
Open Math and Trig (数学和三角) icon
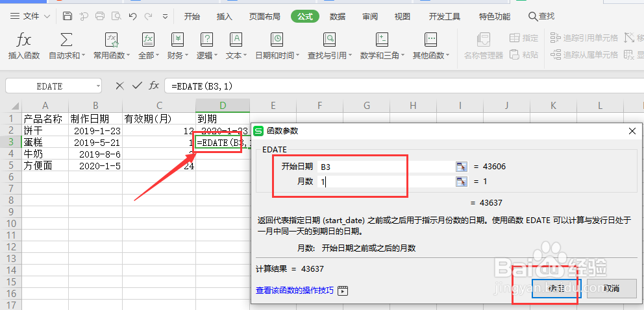coord(382,40)
